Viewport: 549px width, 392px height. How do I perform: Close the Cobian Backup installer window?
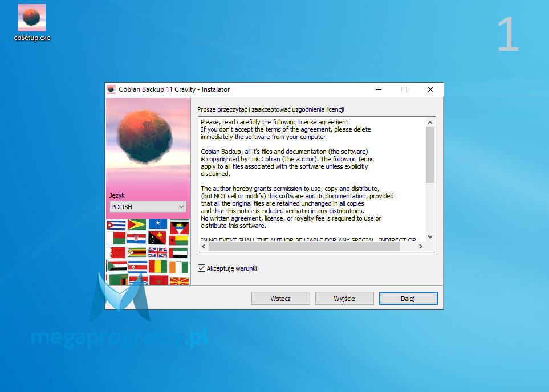pyautogui.click(x=430, y=89)
